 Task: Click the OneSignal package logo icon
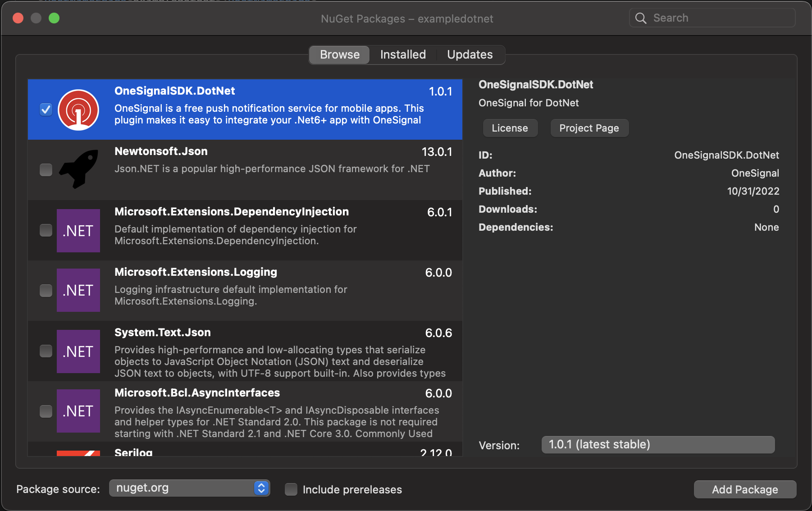click(78, 109)
